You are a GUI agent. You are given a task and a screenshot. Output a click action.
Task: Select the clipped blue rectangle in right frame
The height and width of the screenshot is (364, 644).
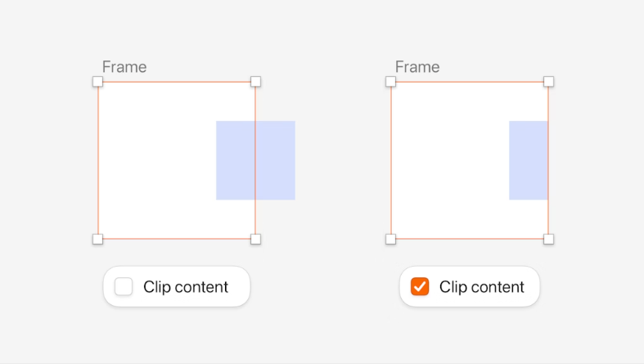[x=529, y=160]
